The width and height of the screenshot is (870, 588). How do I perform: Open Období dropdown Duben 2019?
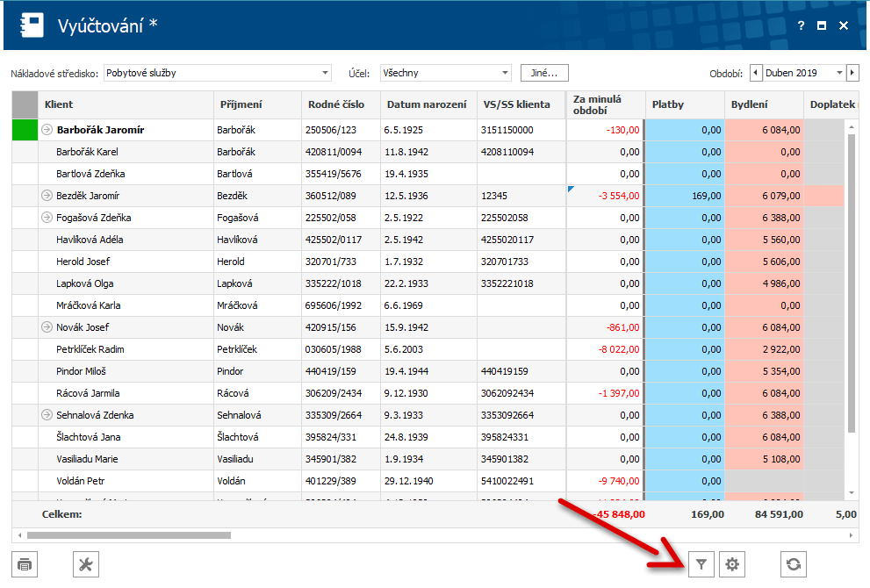[804, 73]
